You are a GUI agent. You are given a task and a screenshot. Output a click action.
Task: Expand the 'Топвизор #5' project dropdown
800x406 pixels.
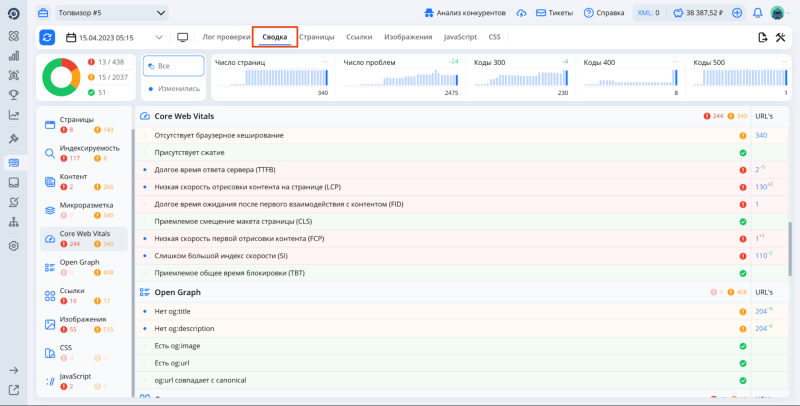click(x=110, y=13)
